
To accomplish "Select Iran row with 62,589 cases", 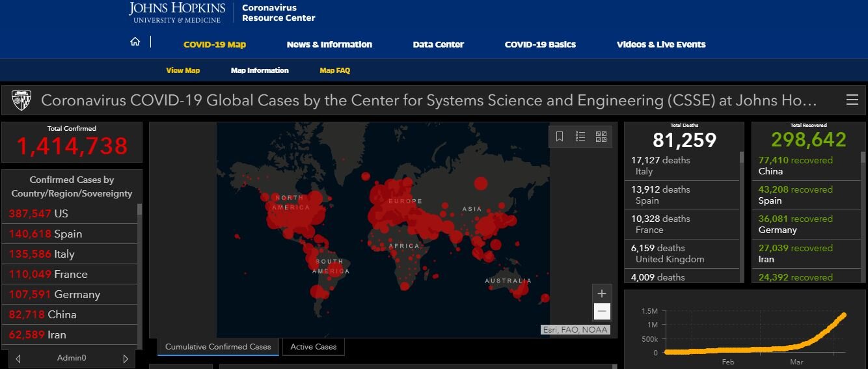I will (70, 335).
